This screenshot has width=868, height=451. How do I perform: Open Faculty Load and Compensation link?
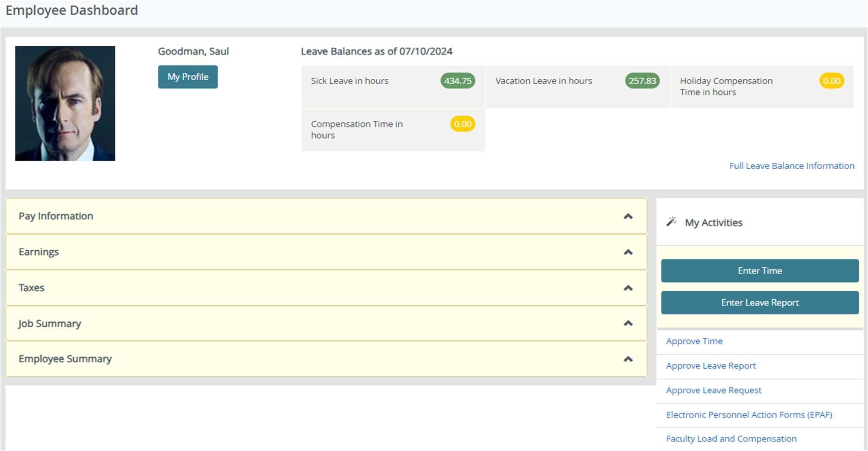[x=731, y=439]
